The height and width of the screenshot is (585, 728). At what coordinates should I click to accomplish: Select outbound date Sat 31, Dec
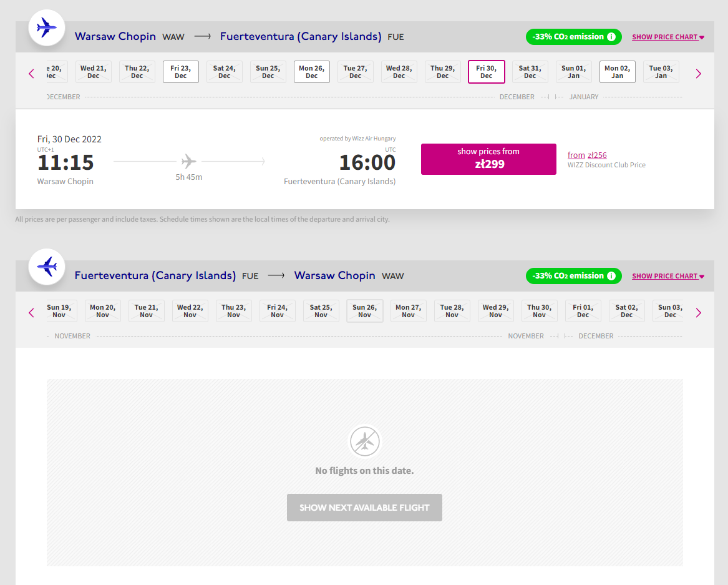530,72
